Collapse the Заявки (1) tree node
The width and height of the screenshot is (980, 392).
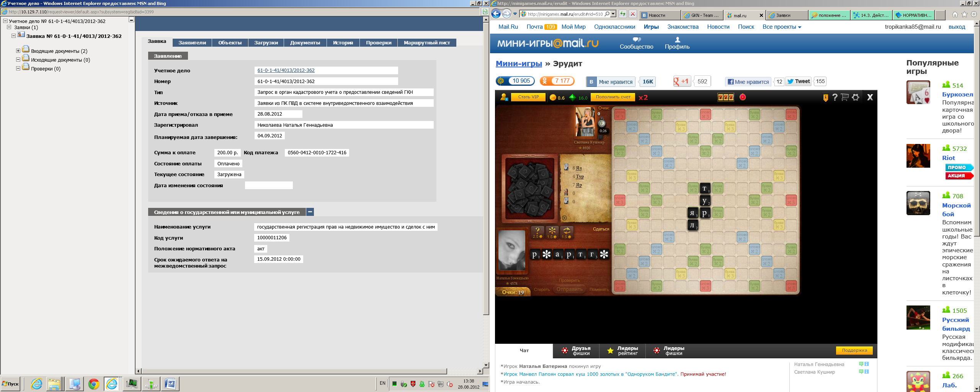9,27
